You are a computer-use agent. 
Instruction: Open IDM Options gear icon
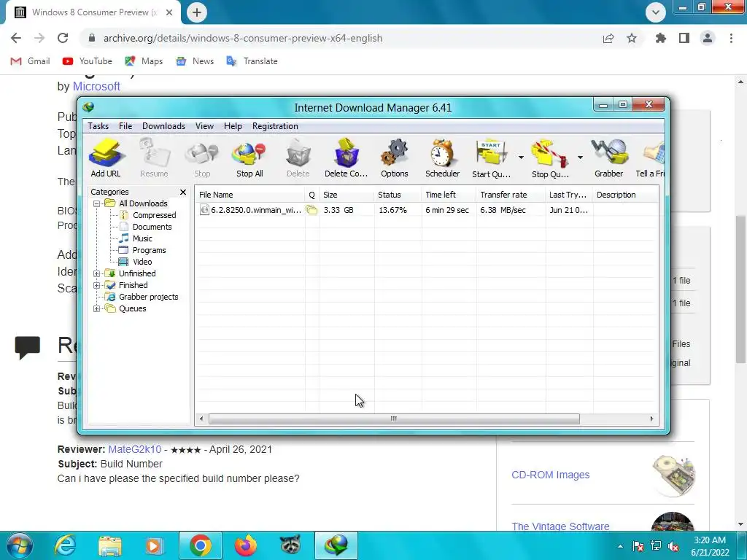click(395, 157)
